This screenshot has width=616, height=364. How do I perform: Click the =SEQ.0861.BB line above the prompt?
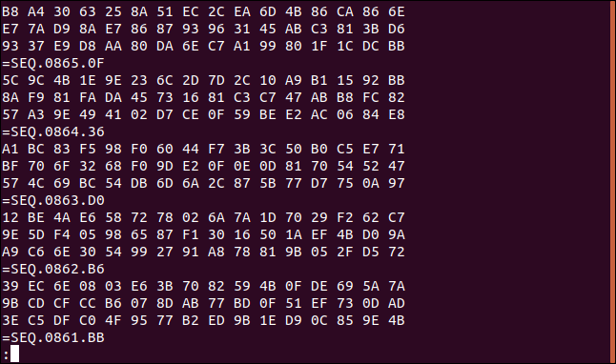tap(53, 337)
